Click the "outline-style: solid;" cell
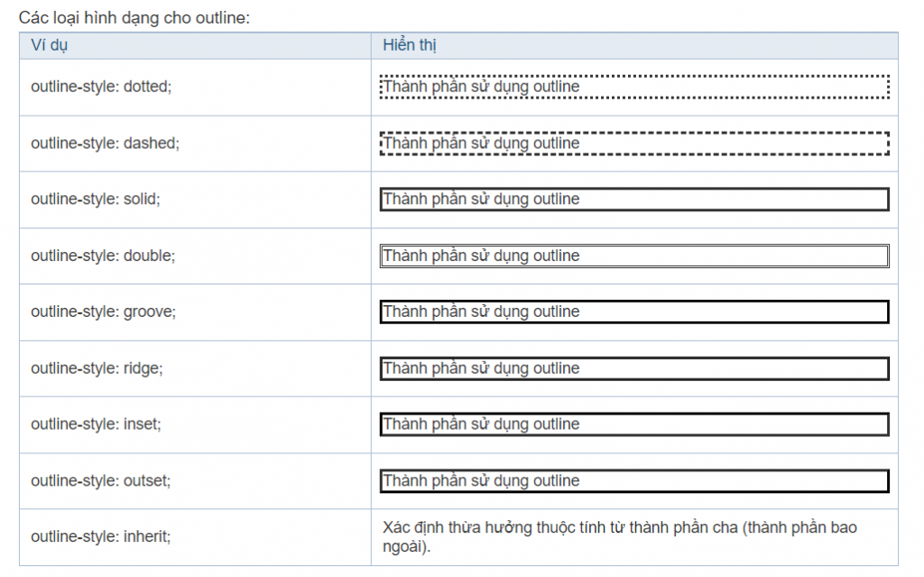Viewport: 924px width, 577px height. [96, 199]
